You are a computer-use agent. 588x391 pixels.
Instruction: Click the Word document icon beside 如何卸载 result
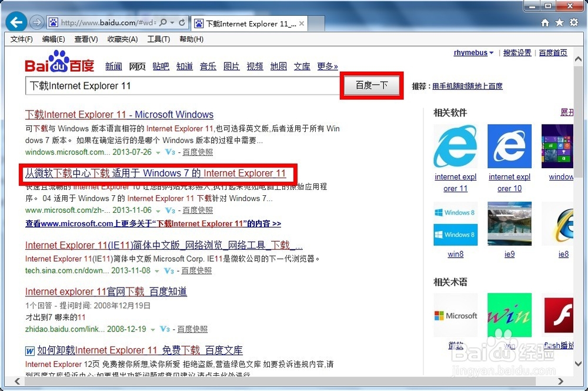pos(29,350)
